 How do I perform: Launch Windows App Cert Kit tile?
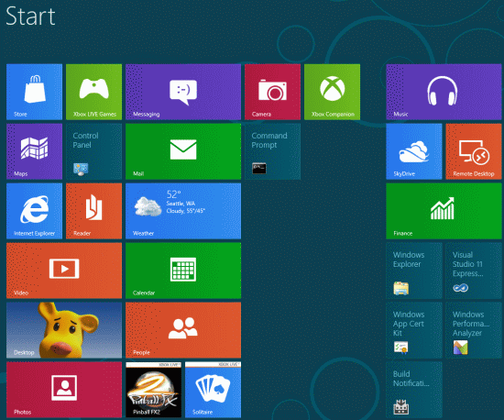click(x=414, y=330)
